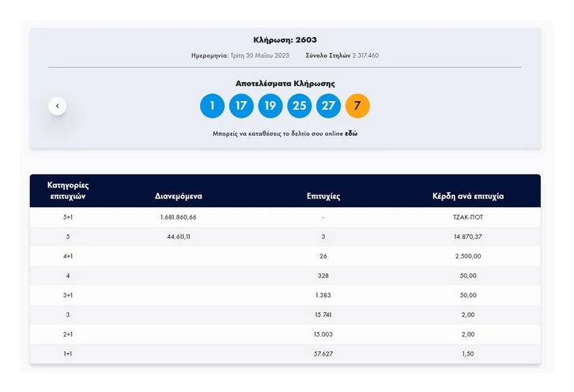574x392 pixels.
Task: Select the 5+1 category row cell
Action: coord(68,217)
